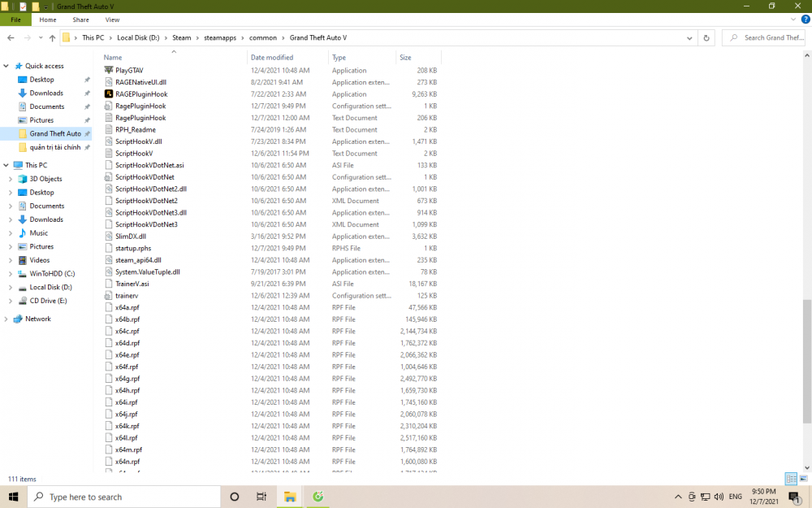Click the vertical scrollbar thumb
The width and height of the screenshot is (812, 508).
(x=807, y=361)
